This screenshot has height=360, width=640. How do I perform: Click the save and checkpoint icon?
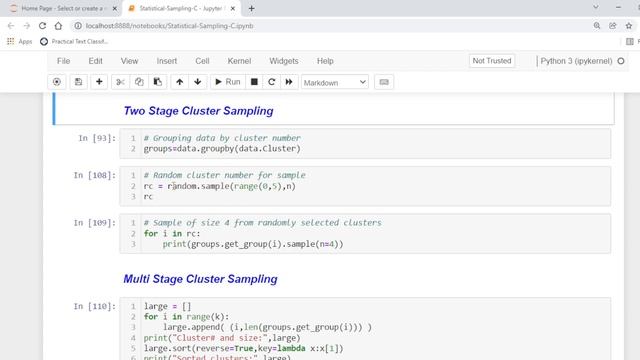click(78, 82)
